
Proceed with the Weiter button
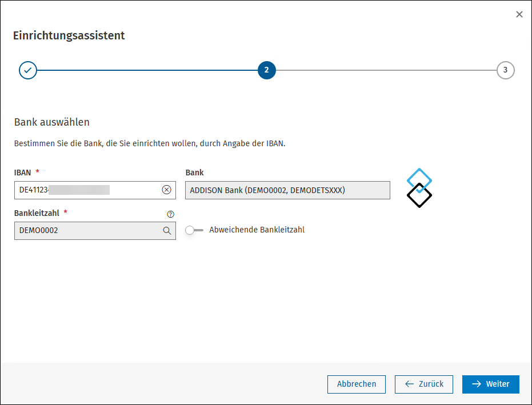click(x=491, y=384)
